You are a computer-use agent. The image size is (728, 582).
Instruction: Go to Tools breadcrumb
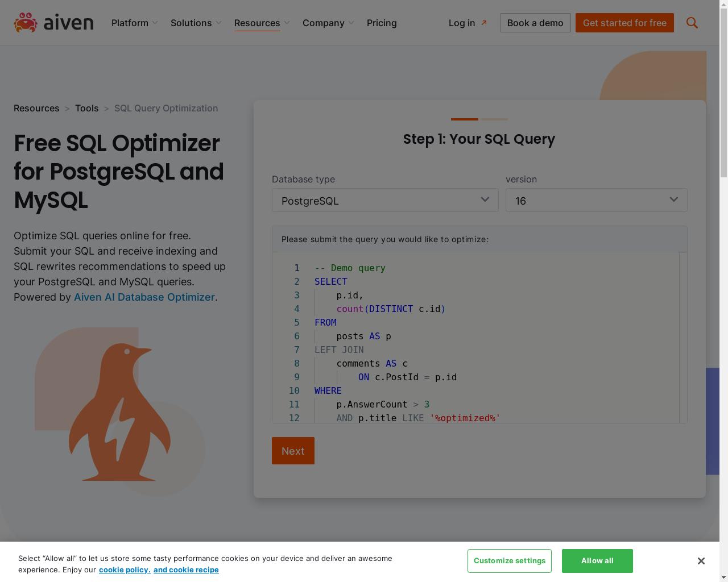86,108
